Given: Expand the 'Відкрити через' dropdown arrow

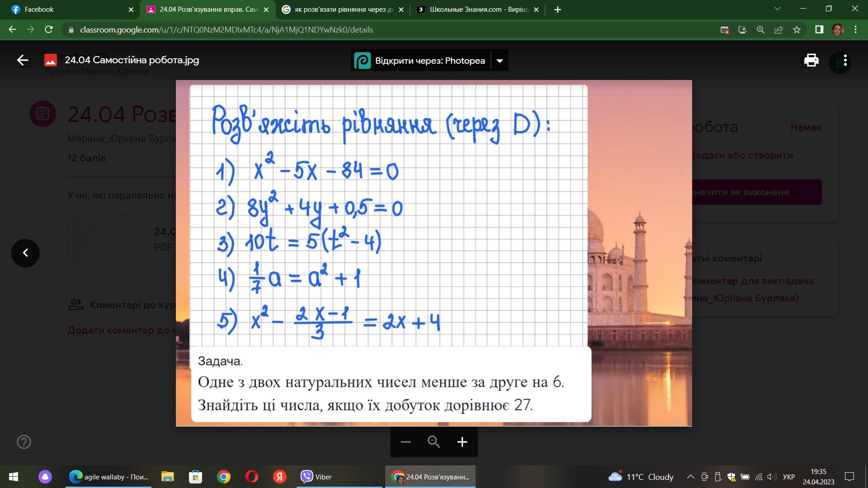Looking at the screenshot, I should [x=500, y=61].
